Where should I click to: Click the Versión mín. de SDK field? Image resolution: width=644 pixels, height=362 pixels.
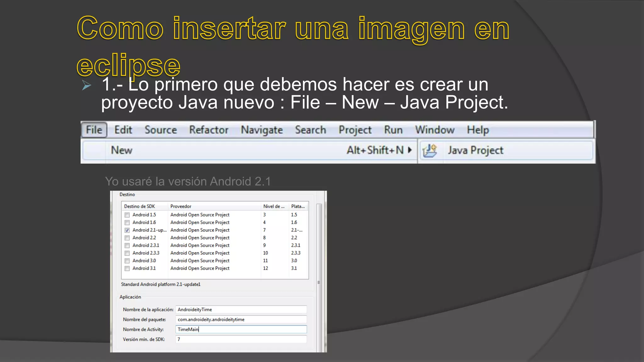coord(241,339)
